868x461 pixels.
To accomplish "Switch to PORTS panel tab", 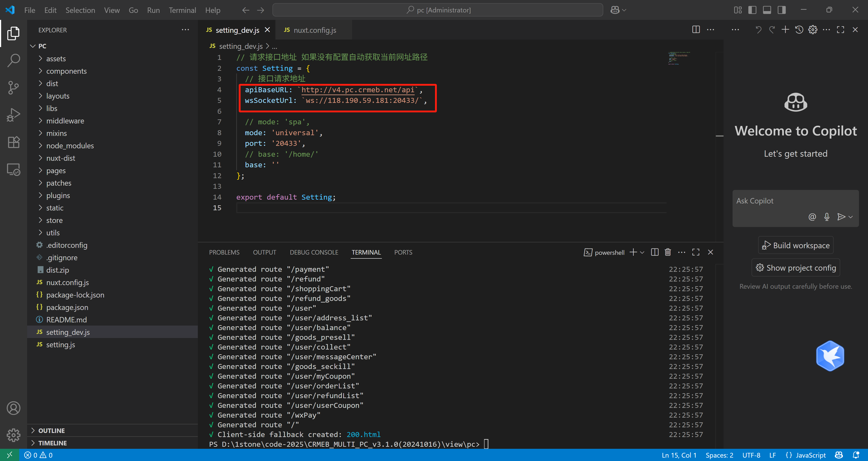I will [403, 252].
